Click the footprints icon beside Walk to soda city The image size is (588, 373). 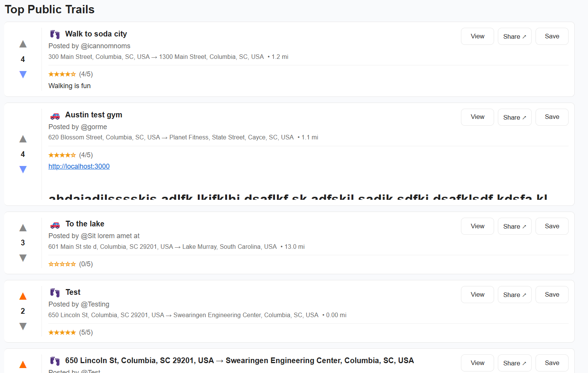pyautogui.click(x=55, y=34)
